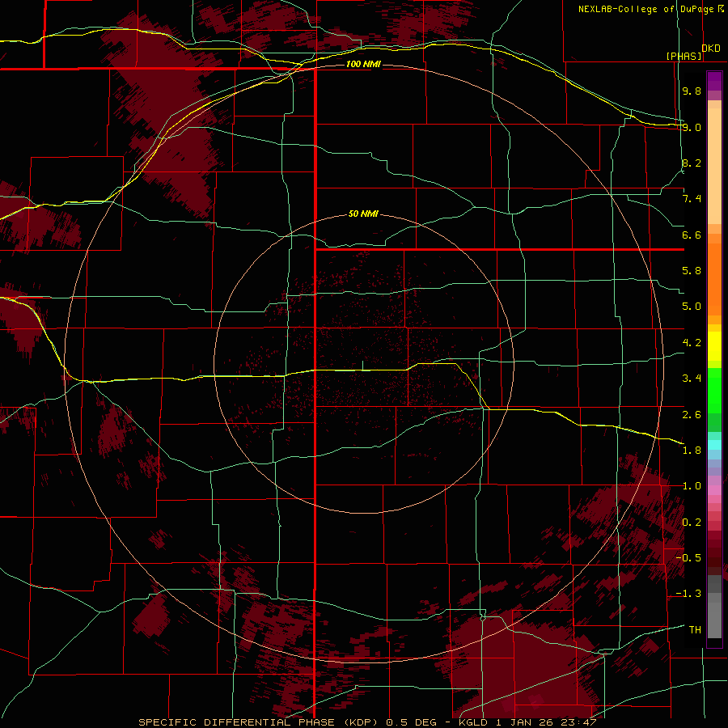
Task: Click the DKD label above the color scale
Action: (x=711, y=49)
